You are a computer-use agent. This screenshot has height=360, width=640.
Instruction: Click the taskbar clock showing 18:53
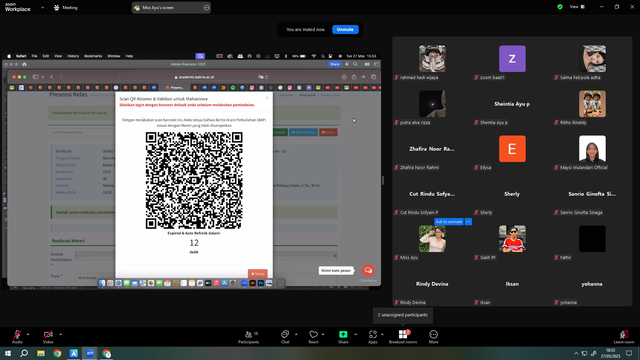tap(610, 353)
